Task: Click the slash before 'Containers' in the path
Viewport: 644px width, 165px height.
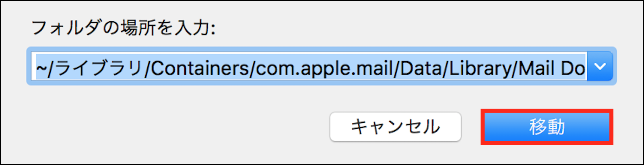Action: [x=147, y=68]
